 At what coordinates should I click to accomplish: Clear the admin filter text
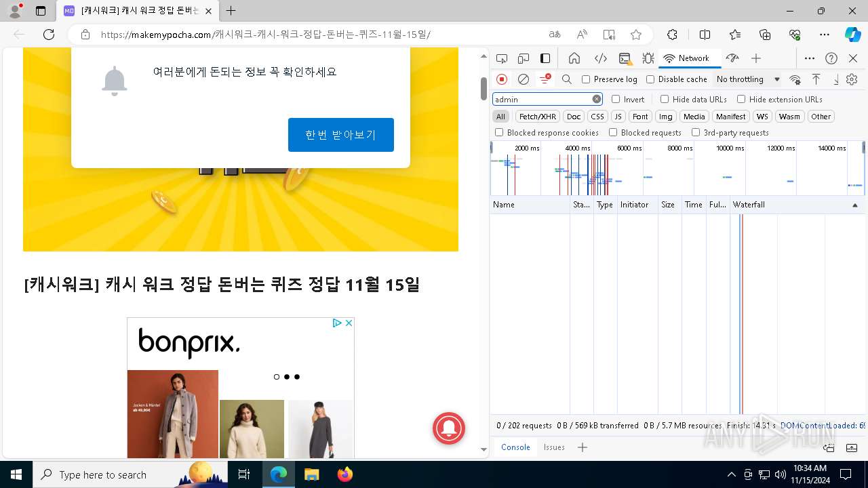click(597, 99)
